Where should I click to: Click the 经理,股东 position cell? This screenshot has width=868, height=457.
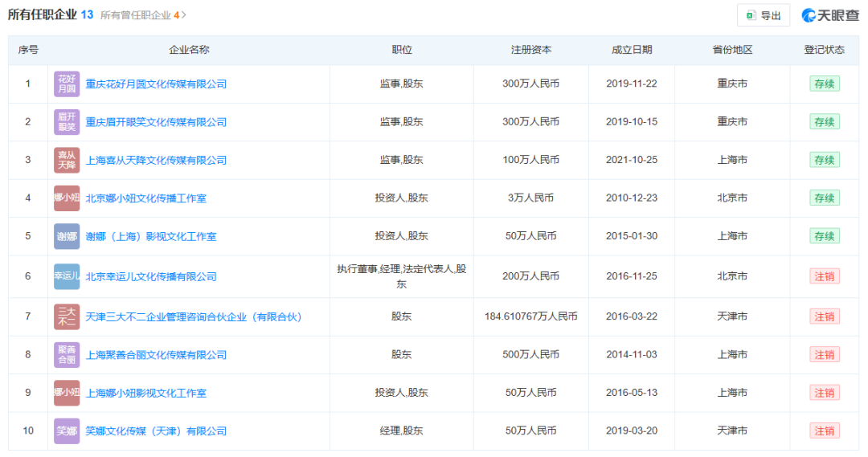[402, 430]
